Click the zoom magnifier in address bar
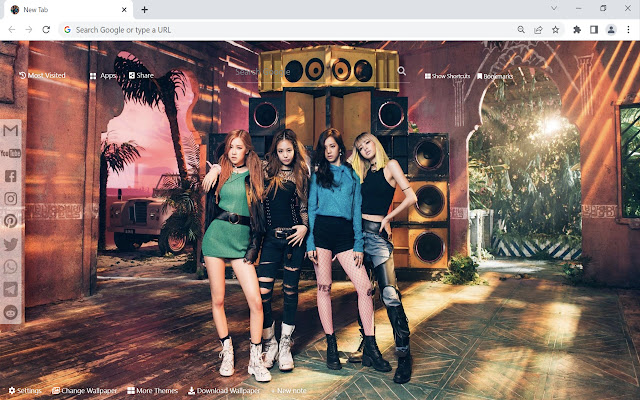This screenshot has height=400, width=640. (521, 30)
